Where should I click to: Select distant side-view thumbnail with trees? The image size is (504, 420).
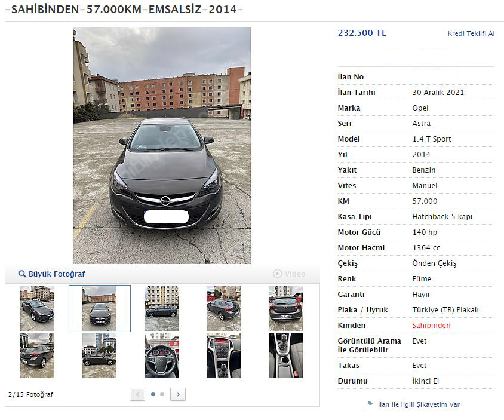click(99, 355)
